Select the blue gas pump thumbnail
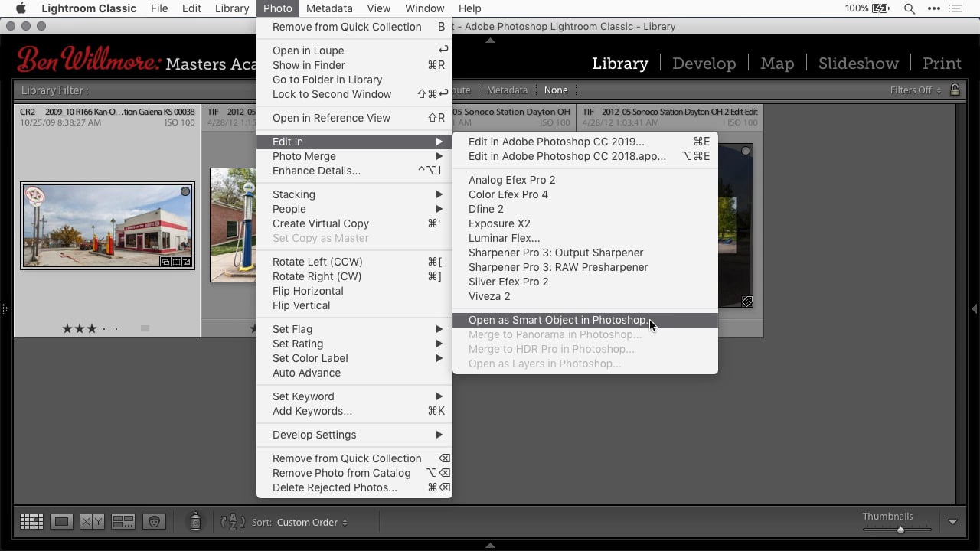Viewport: 980px width, 551px height. [233, 225]
